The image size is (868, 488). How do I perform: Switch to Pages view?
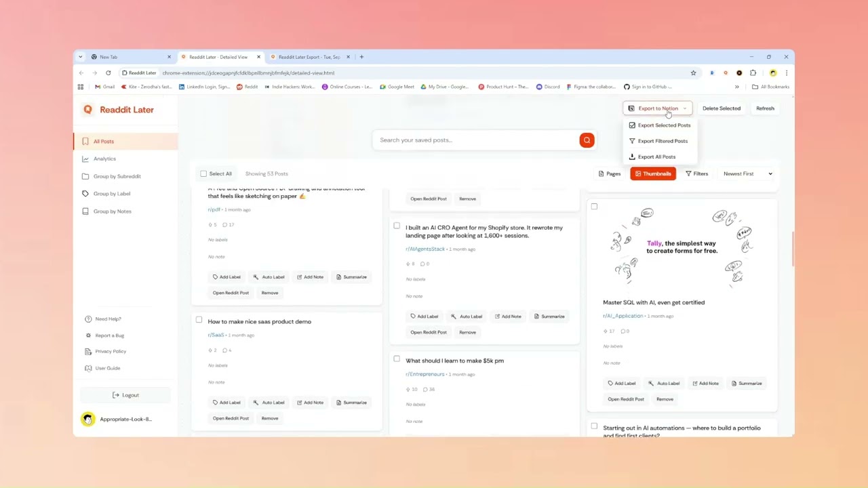[x=610, y=174]
